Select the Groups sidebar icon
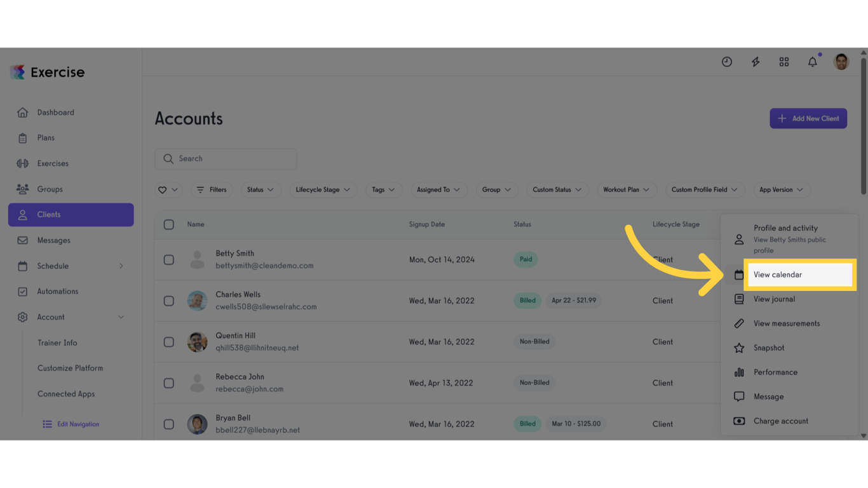Viewport: 868px width, 488px height. [23, 189]
